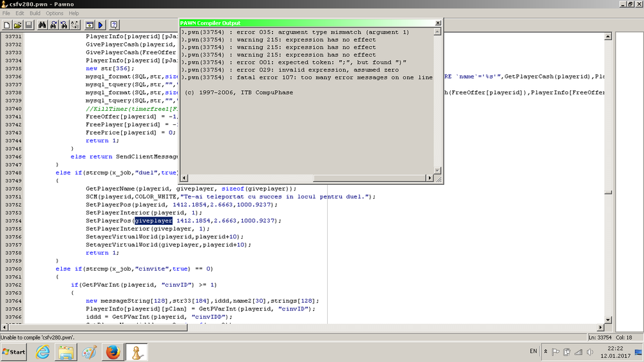Click the volume speaker tray icon
The image size is (644, 362).
point(590,352)
